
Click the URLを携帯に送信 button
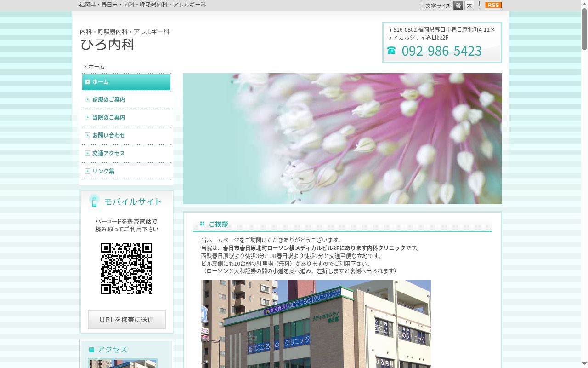coord(127,319)
